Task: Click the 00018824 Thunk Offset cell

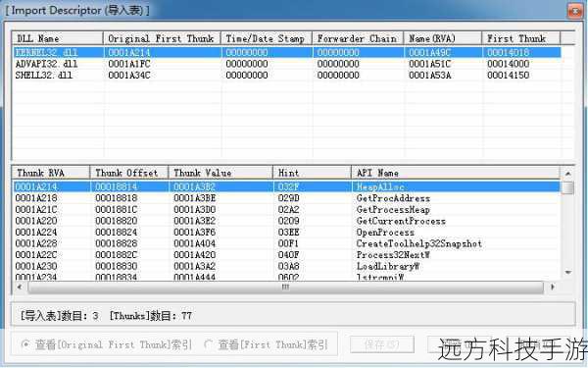Action: pyautogui.click(x=117, y=232)
